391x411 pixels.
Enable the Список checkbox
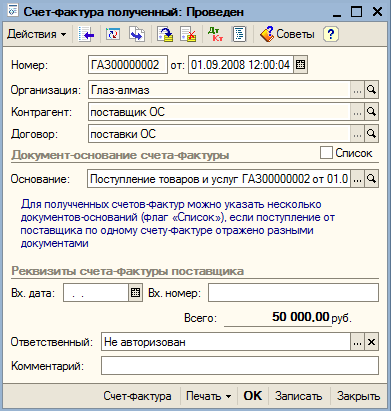(326, 153)
